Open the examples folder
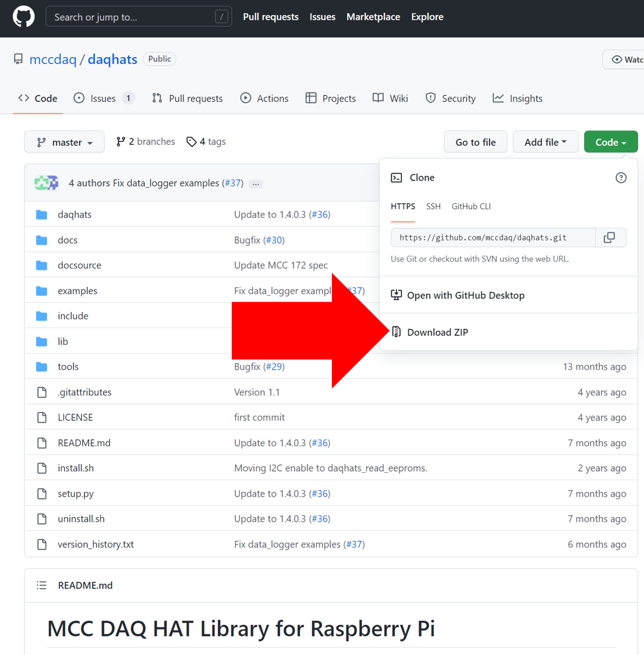The image size is (644, 655). 77,291
